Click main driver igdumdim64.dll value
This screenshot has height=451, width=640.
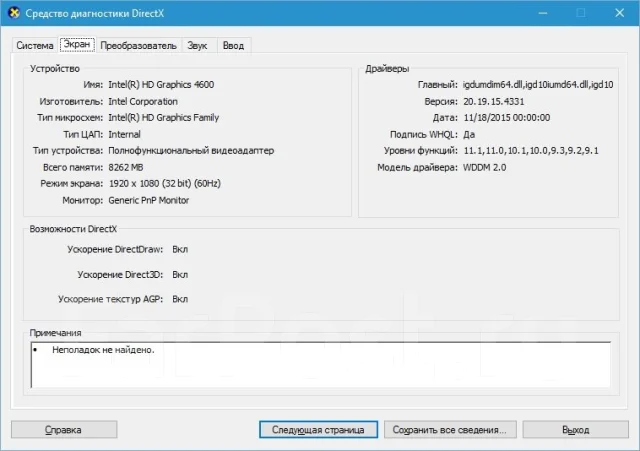tap(538, 85)
